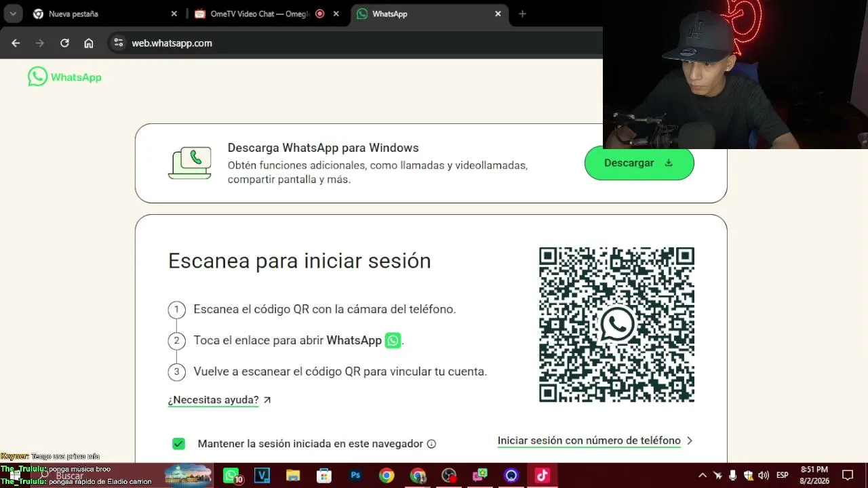The height and width of the screenshot is (488, 868).
Task: Click Iniciar sesión con número de teléfono
Action: pyautogui.click(x=589, y=441)
